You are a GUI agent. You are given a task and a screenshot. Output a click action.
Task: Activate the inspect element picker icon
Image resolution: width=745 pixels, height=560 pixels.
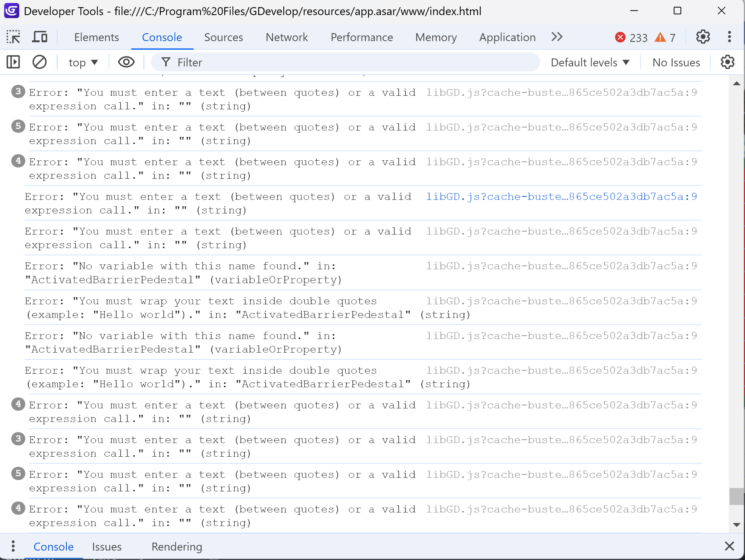point(14,37)
